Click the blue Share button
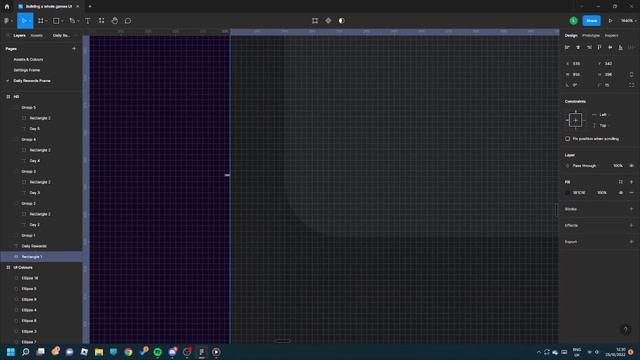The width and height of the screenshot is (640, 360). click(591, 21)
